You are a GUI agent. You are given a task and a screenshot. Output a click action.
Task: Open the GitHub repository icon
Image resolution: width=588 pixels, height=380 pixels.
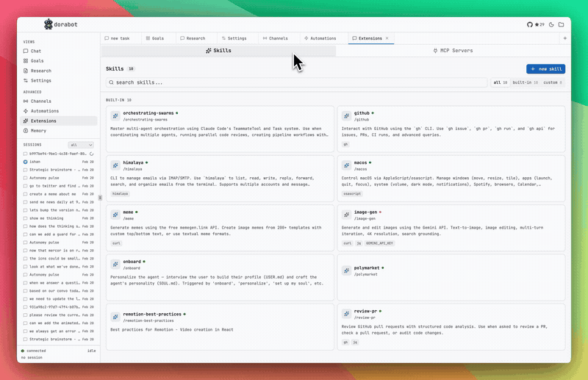tap(529, 25)
